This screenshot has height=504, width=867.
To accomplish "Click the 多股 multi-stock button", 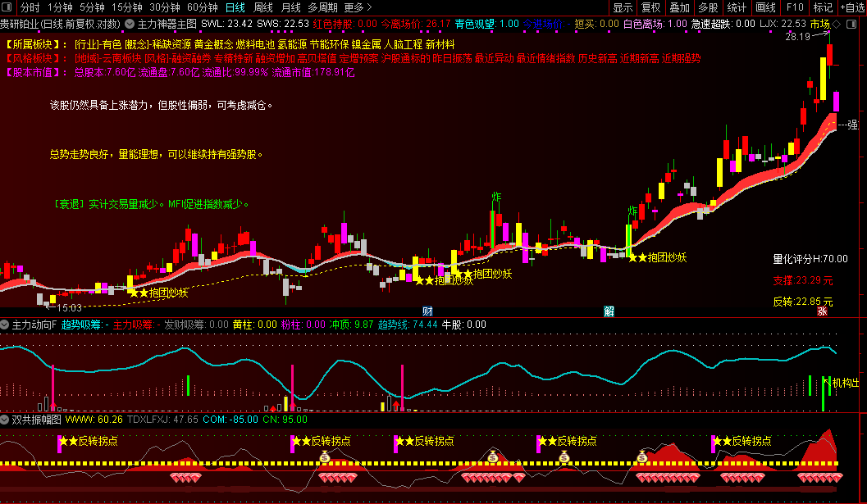I will (x=708, y=7).
